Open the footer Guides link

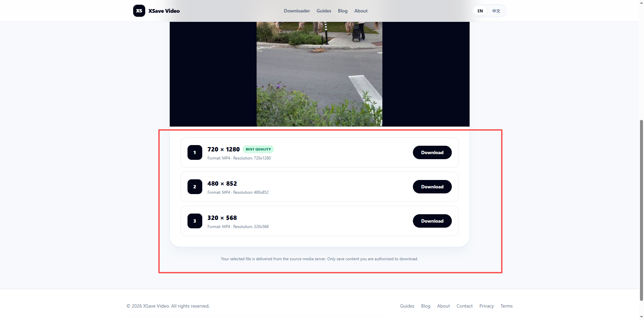click(x=407, y=306)
